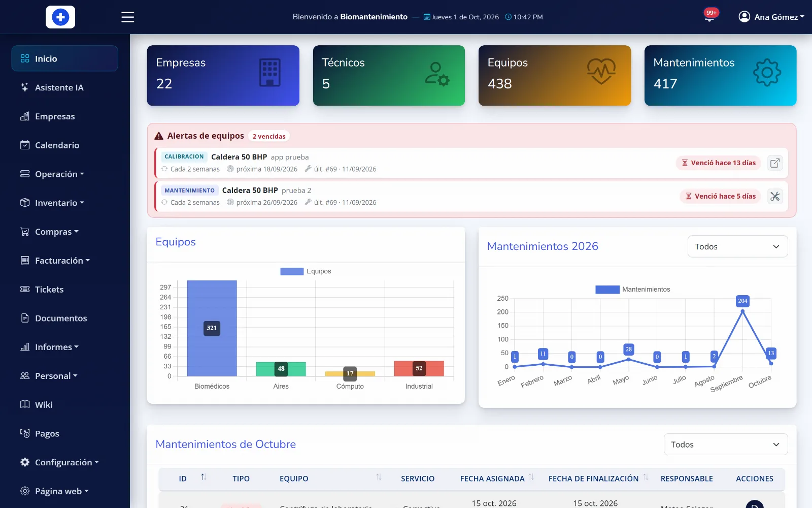
Task: Click the Industrial bar labeled 52
Action: pyautogui.click(x=419, y=368)
